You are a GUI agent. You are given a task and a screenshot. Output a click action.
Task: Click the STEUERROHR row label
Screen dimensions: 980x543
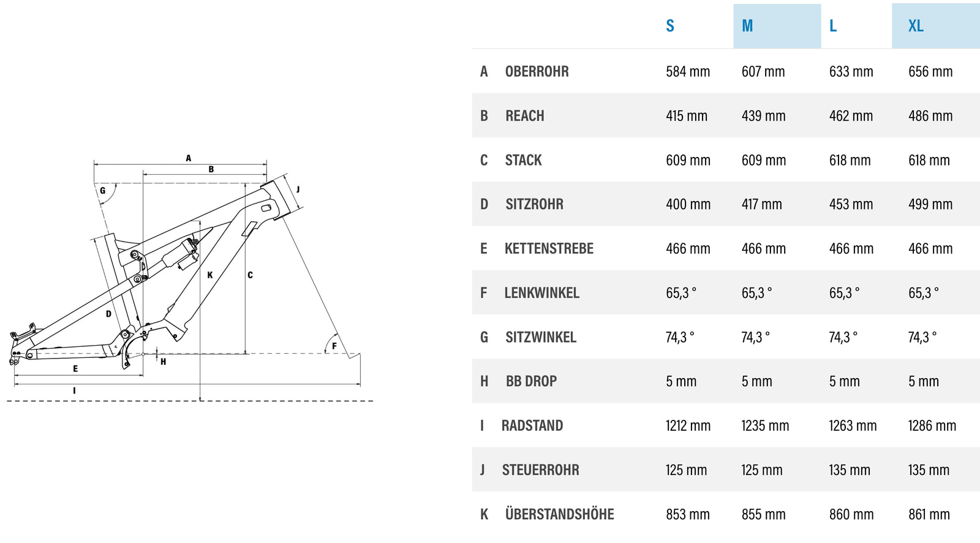click(x=540, y=470)
